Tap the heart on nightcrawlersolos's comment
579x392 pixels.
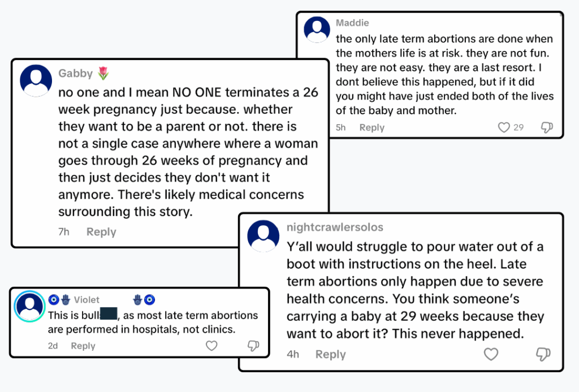491,355
